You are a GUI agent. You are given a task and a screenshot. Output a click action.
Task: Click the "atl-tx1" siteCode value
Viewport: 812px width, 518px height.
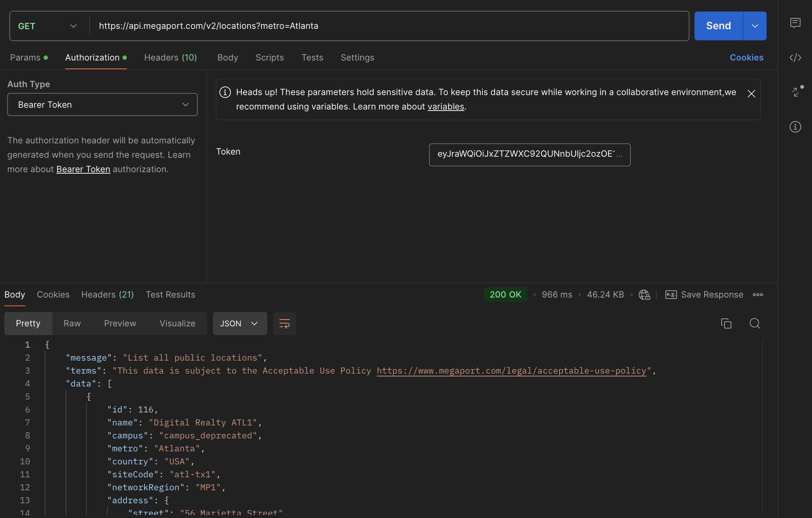192,474
